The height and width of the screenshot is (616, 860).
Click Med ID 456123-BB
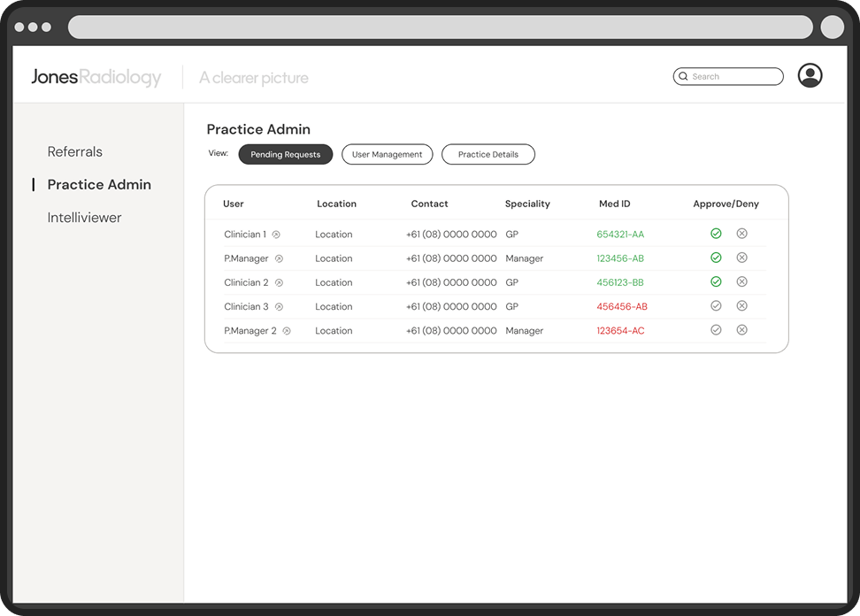(620, 282)
